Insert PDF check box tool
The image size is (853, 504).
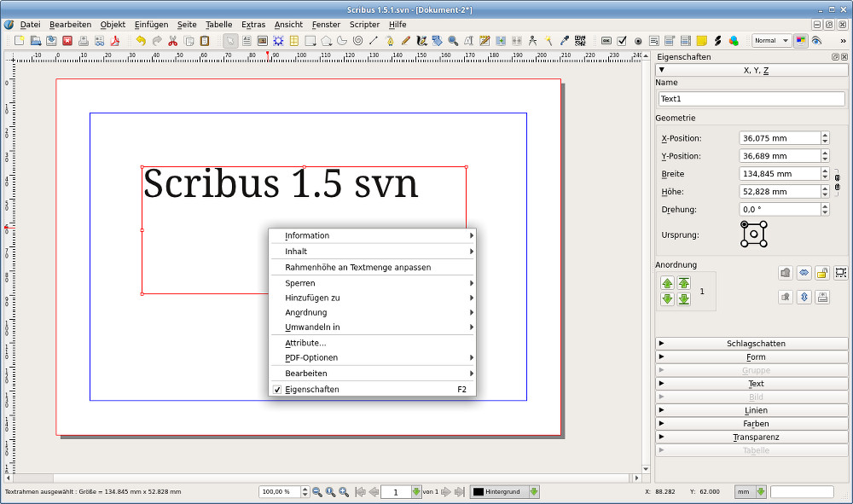pyautogui.click(x=622, y=41)
